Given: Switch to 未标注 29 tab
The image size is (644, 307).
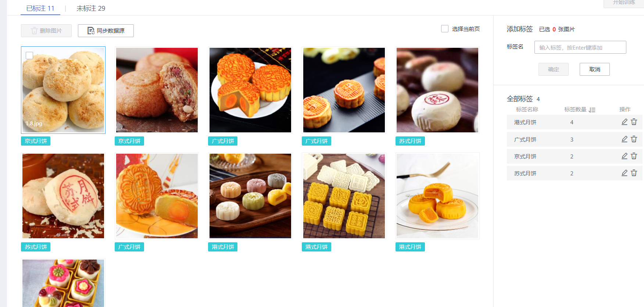Looking at the screenshot, I should tap(91, 8).
